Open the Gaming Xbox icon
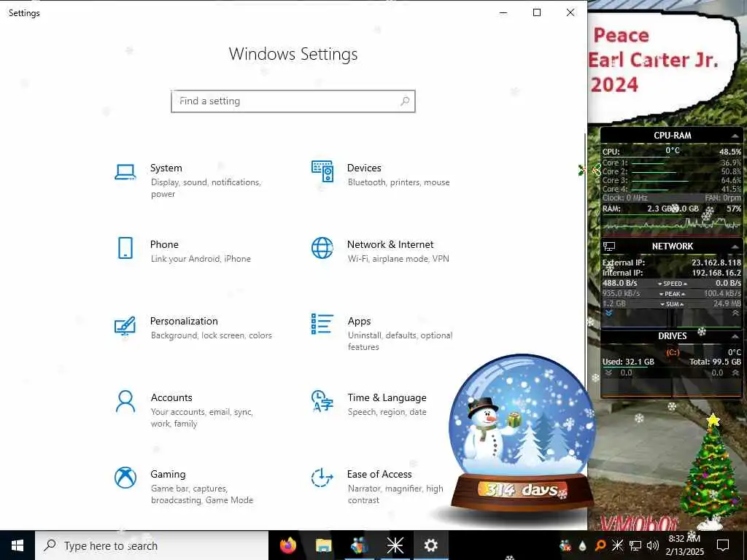Screen dimensions: 747x560 (x=125, y=477)
